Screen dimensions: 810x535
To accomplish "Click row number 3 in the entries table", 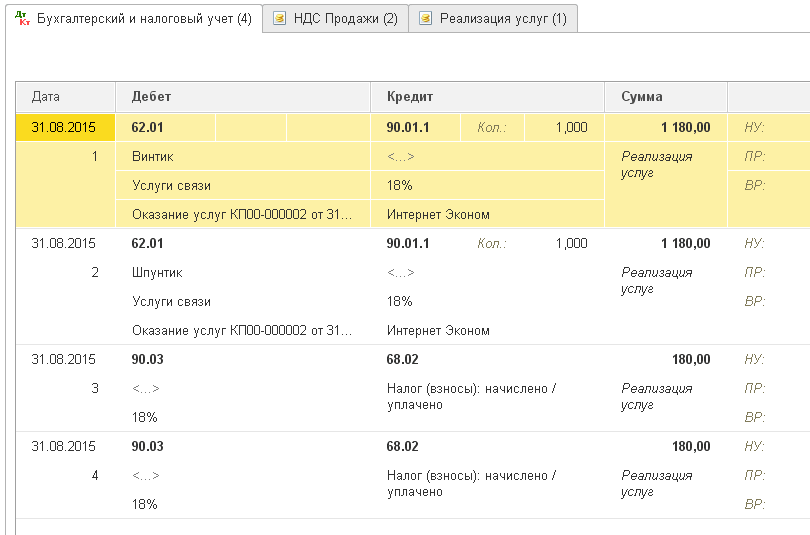I will [x=95, y=388].
